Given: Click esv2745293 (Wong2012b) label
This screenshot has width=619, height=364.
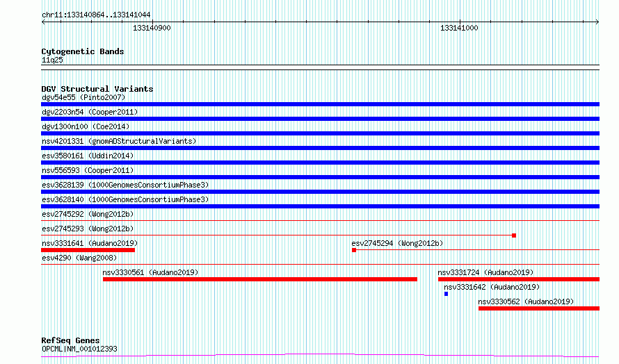Looking at the screenshot, I should pos(88,229).
